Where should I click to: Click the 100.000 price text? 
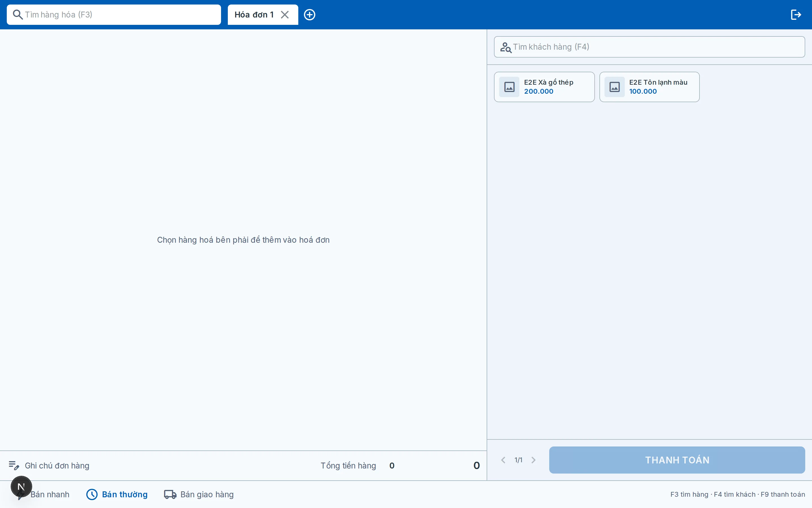(x=643, y=91)
